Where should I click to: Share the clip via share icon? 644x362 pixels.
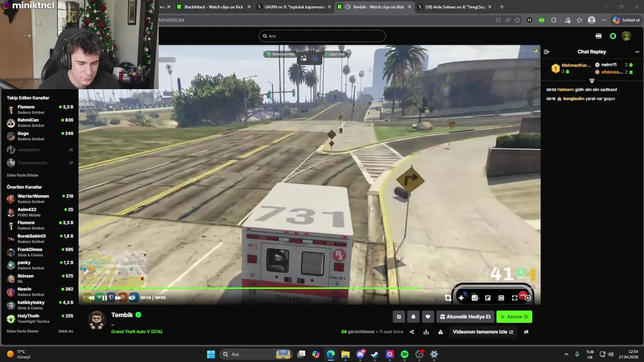[x=412, y=332]
